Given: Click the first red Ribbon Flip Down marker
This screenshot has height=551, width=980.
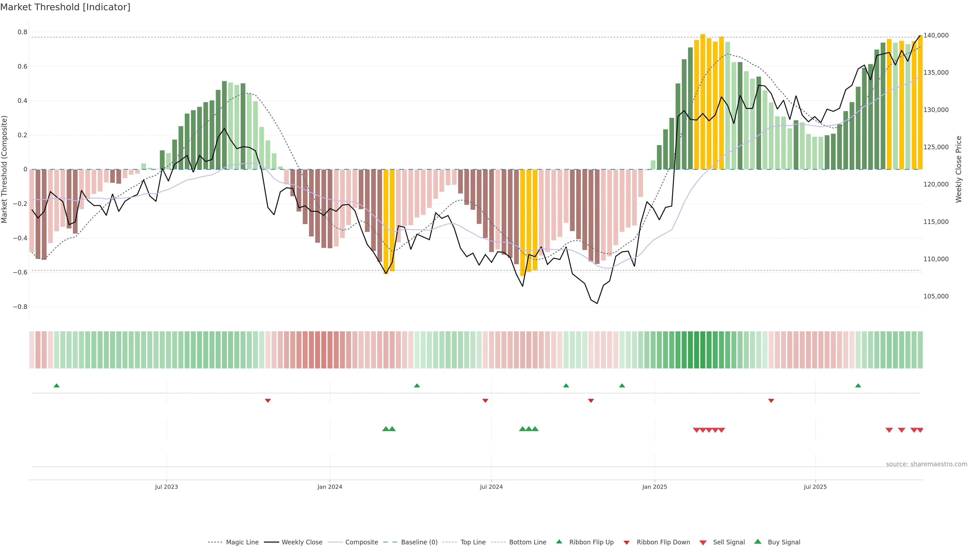Looking at the screenshot, I should coord(268,401).
